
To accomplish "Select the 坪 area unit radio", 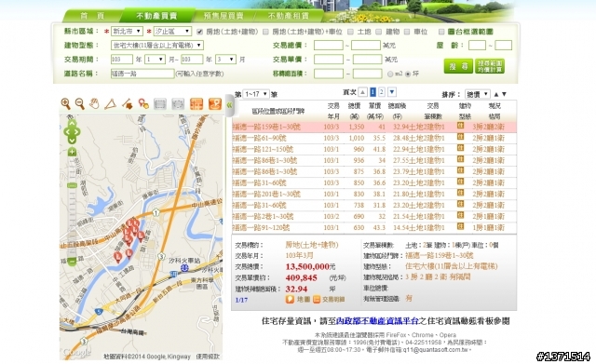I will click(408, 74).
